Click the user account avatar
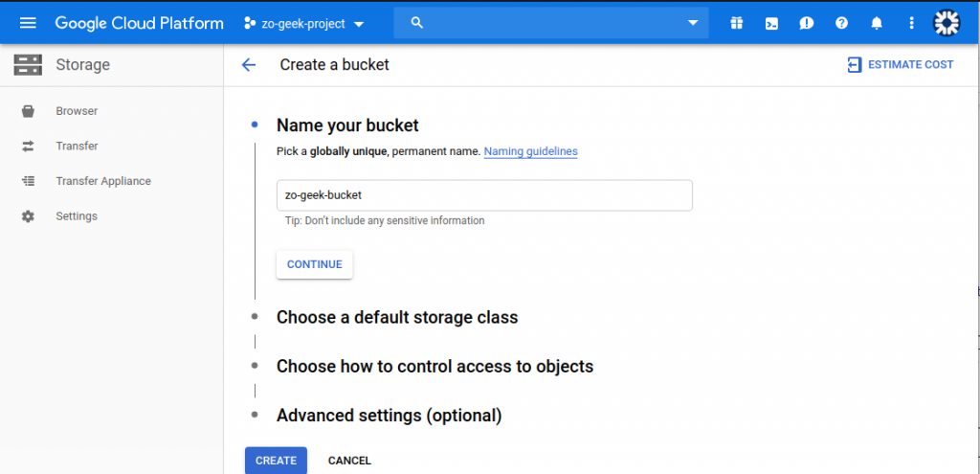980x474 pixels. point(947,23)
